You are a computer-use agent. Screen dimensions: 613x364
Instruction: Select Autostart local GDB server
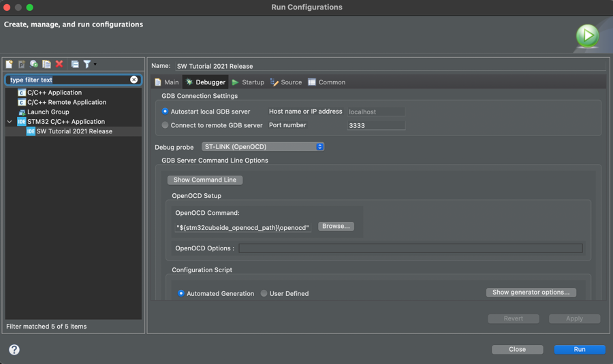point(166,112)
